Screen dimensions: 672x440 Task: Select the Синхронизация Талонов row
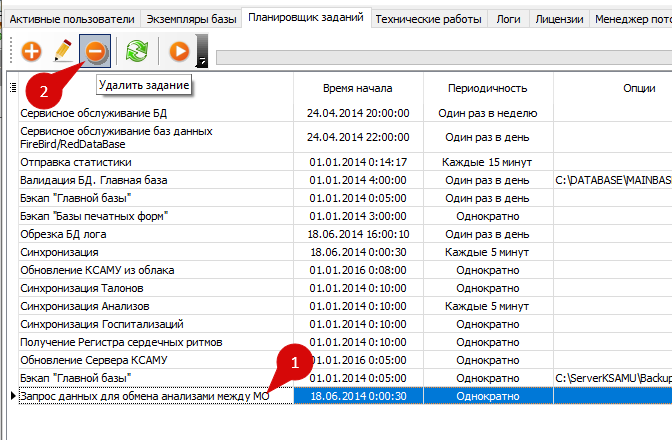(83, 288)
